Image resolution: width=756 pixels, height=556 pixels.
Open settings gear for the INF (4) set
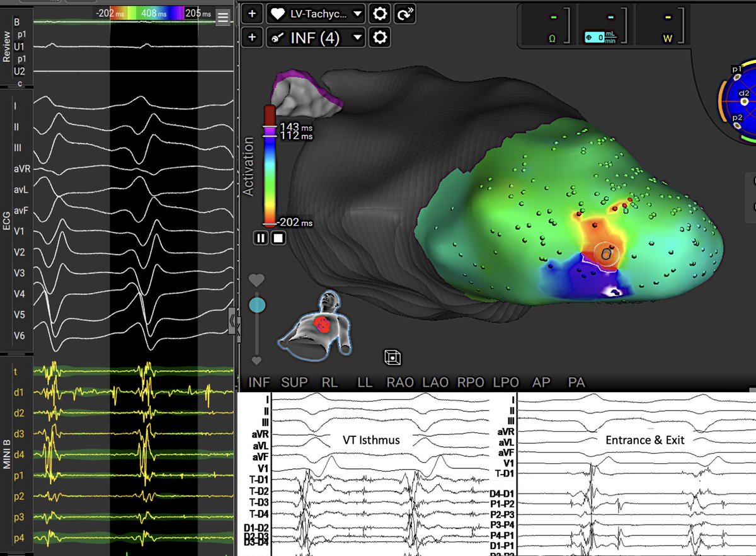(x=381, y=37)
